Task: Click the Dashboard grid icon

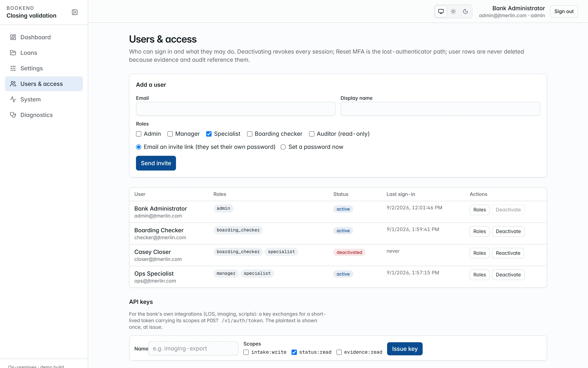Action: point(13,37)
